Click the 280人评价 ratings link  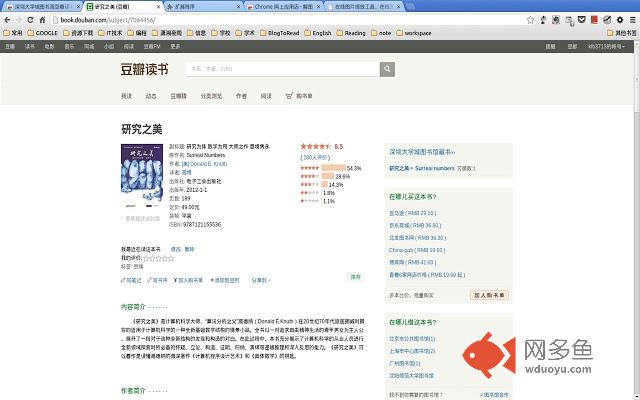(315, 157)
